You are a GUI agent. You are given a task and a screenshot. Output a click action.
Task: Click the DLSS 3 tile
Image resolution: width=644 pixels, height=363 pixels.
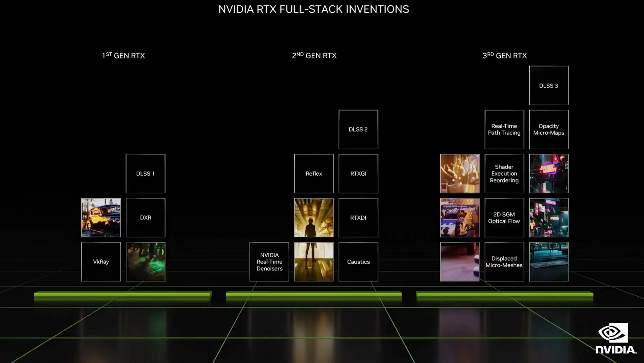tap(549, 85)
